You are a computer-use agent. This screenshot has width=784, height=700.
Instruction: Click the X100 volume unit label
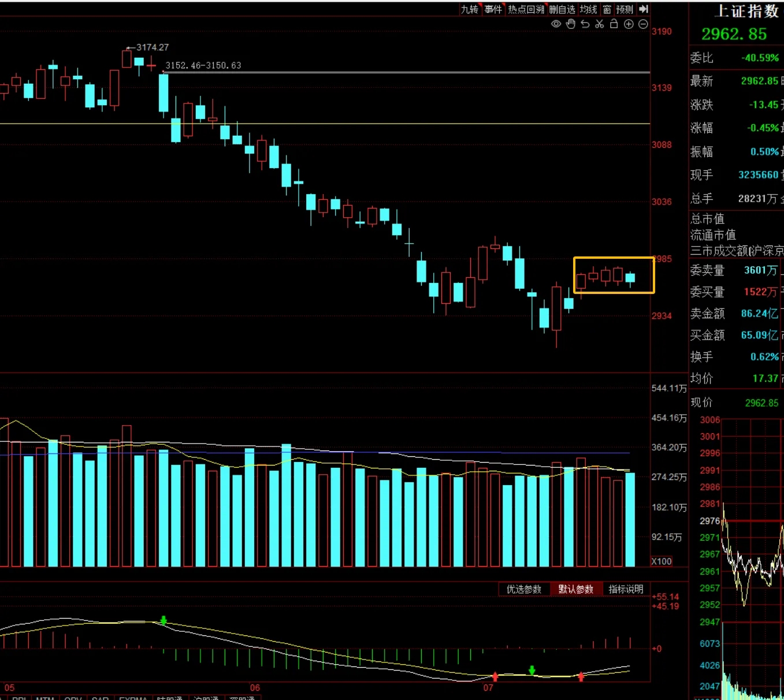click(662, 561)
